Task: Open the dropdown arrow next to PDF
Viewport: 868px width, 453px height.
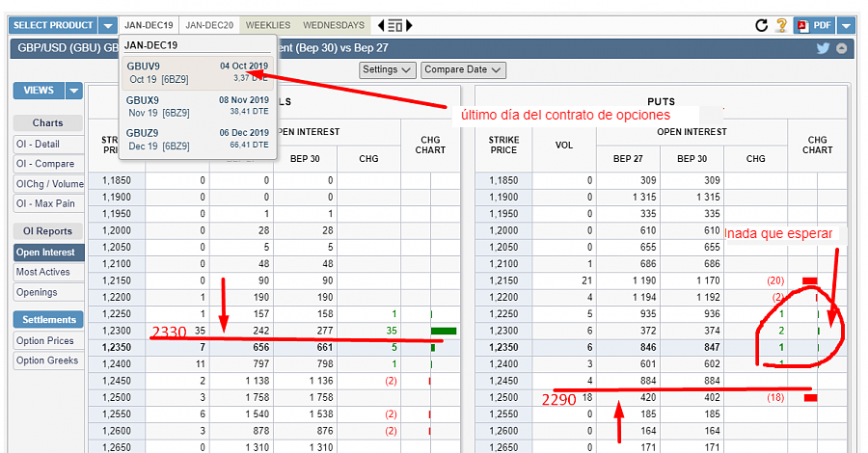Action: click(x=846, y=26)
